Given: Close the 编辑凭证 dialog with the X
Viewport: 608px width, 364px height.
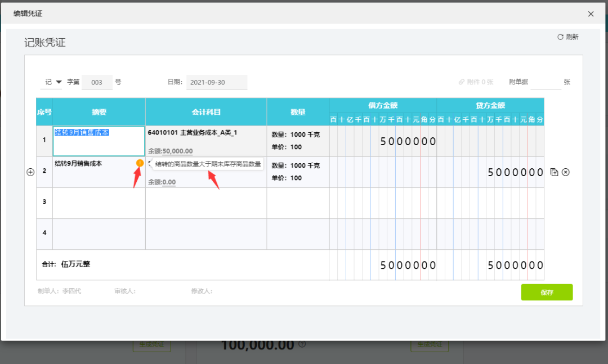Looking at the screenshot, I should click(x=591, y=14).
